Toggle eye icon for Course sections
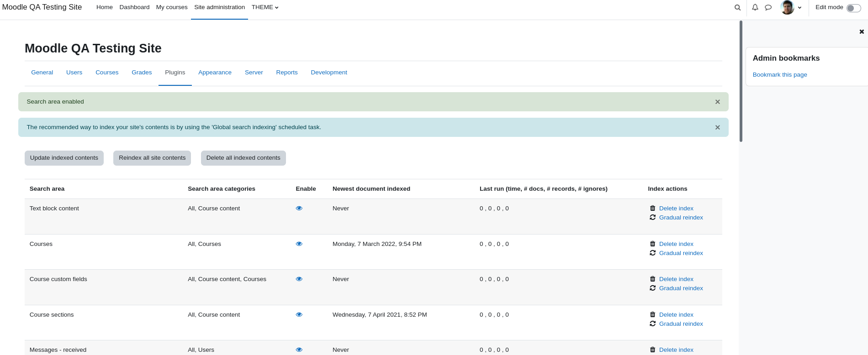868x355 pixels. (x=299, y=314)
